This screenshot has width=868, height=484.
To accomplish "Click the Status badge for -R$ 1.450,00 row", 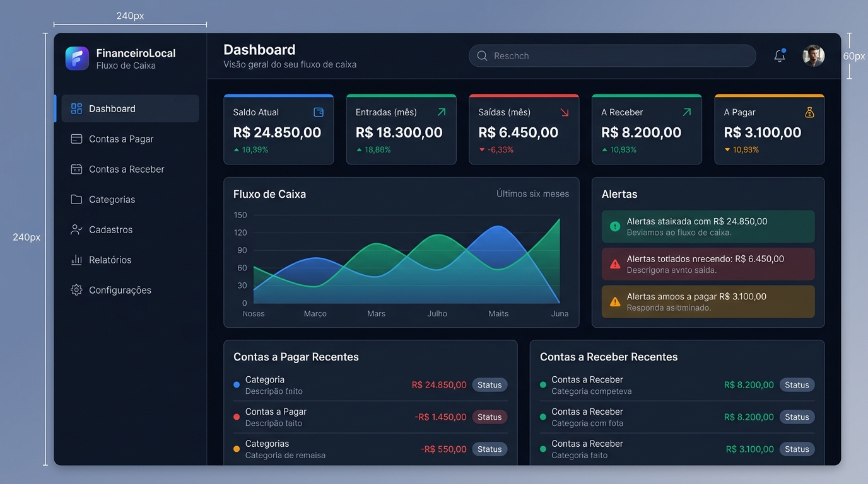I will click(490, 417).
